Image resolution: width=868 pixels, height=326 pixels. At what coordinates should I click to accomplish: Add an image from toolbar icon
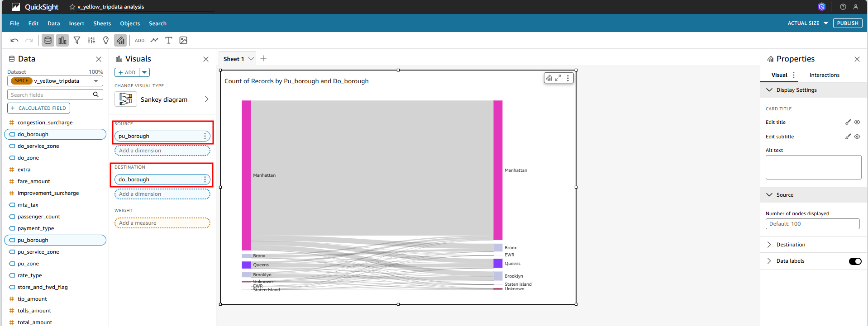point(183,40)
